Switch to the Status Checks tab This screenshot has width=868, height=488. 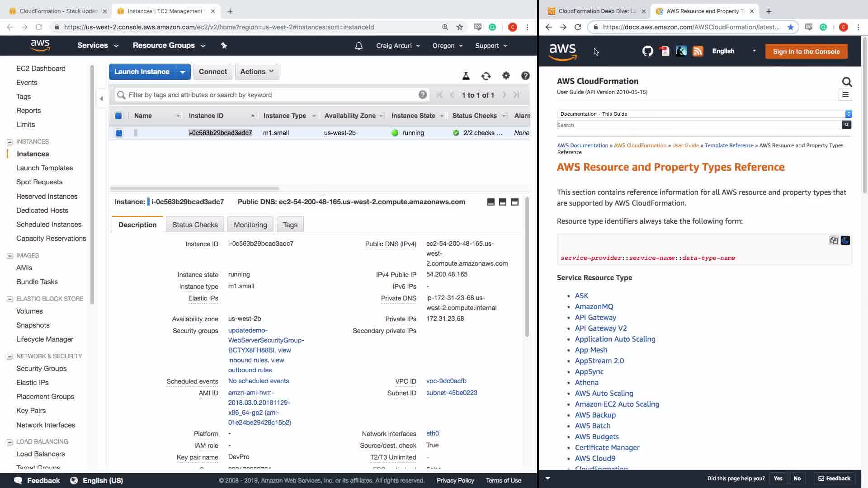tap(195, 225)
